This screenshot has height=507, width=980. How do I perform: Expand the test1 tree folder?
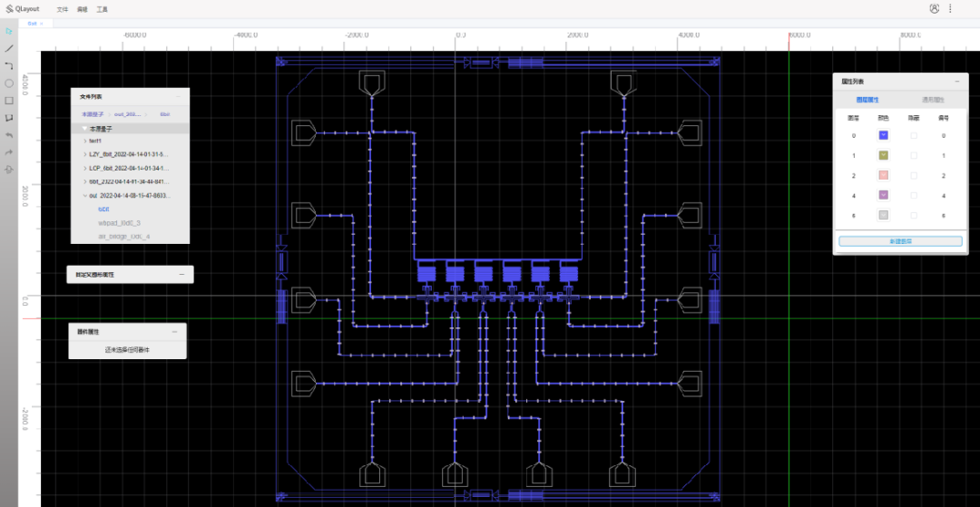[x=85, y=141]
